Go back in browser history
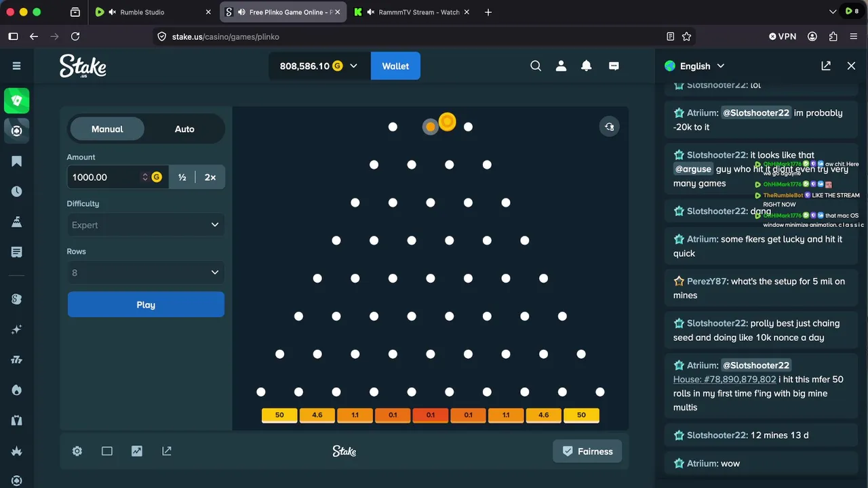Viewport: 868px width, 488px height. coord(34,37)
